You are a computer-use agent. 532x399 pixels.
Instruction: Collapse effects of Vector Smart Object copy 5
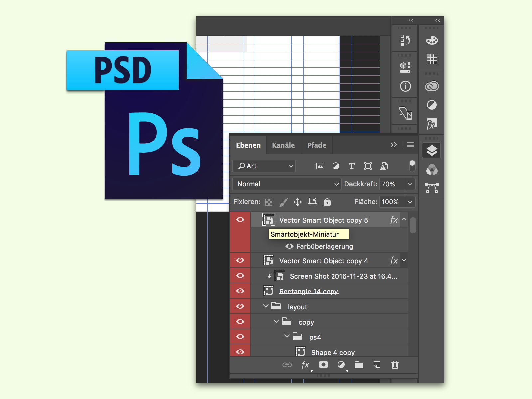(404, 220)
